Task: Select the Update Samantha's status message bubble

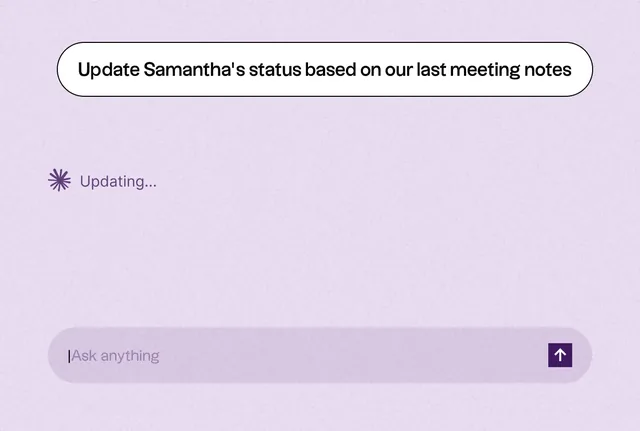Action: point(324,69)
